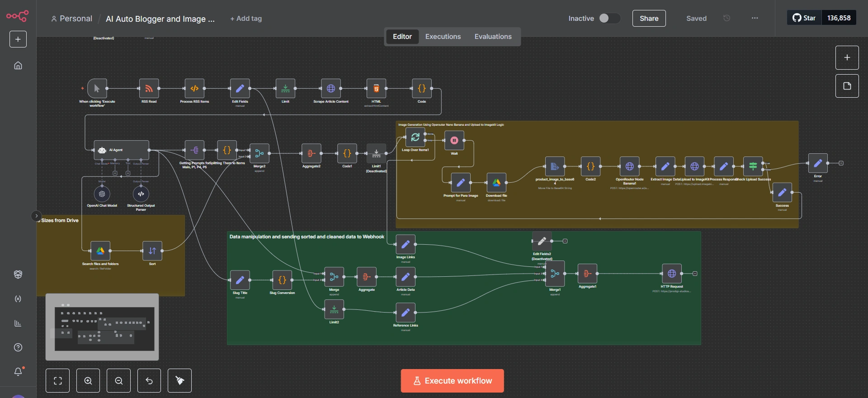The image size is (868, 398).
Task: Select the Image Generation sticky note title
Action: (451, 124)
